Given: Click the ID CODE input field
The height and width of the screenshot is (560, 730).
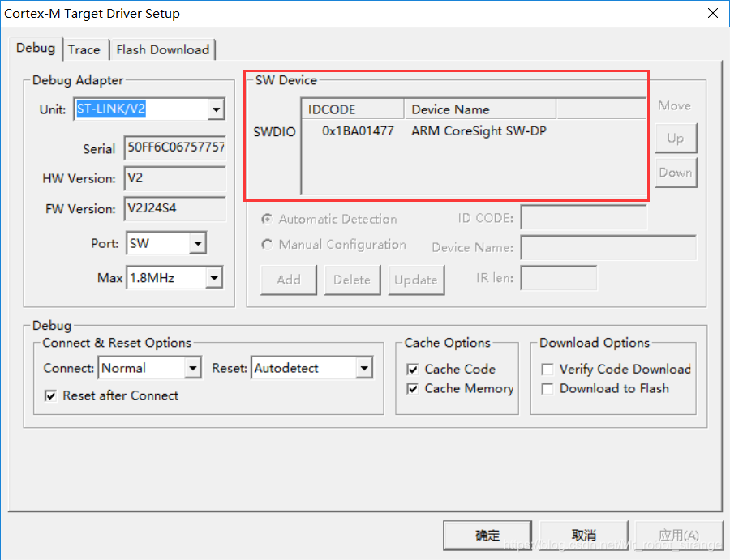Looking at the screenshot, I should [583, 217].
